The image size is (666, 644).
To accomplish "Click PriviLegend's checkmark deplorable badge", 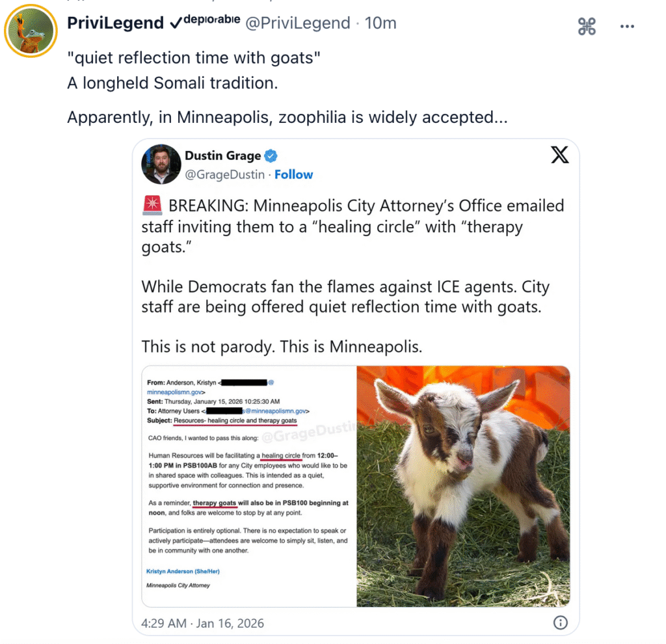I will click(205, 21).
